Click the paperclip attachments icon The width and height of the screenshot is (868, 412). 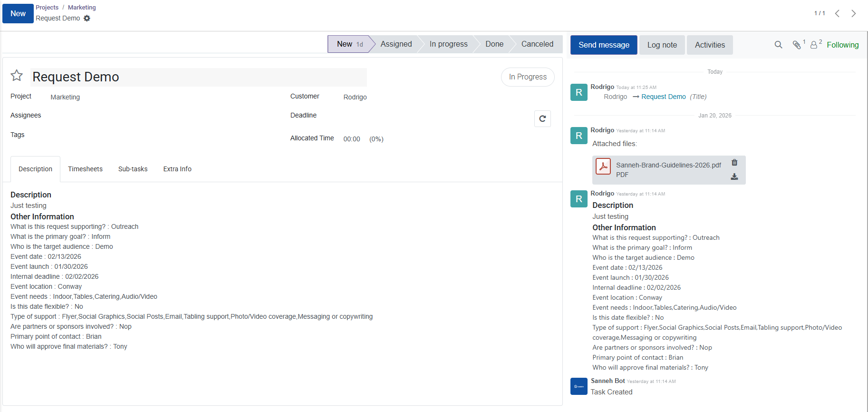(797, 45)
